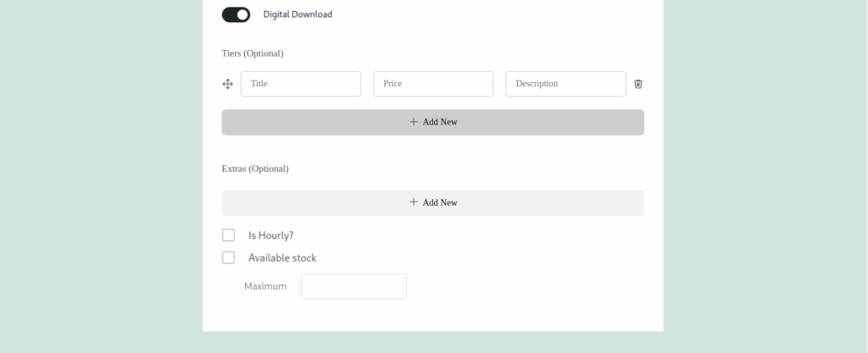Enable the Is Hourly? checkbox
Image resolution: width=868 pixels, height=353 pixels.
coord(228,235)
